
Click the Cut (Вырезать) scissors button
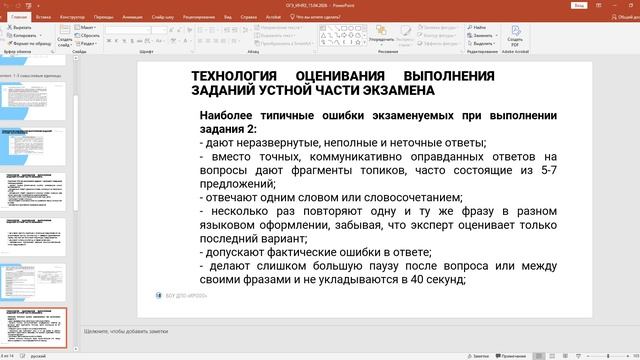(x=19, y=27)
